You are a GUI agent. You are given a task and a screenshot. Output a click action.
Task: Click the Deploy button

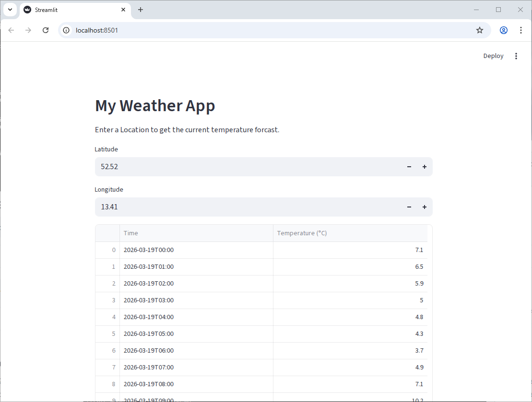coord(493,56)
